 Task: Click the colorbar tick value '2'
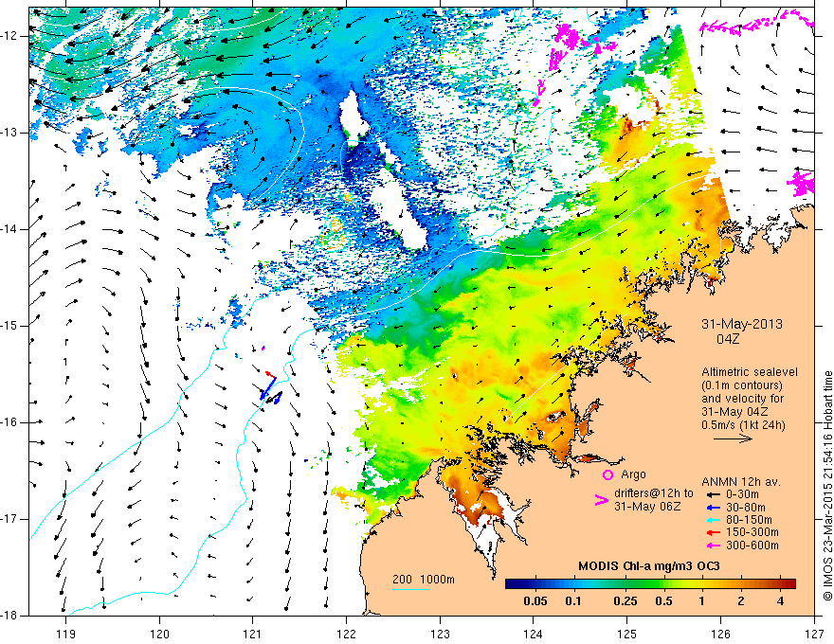coord(741,601)
